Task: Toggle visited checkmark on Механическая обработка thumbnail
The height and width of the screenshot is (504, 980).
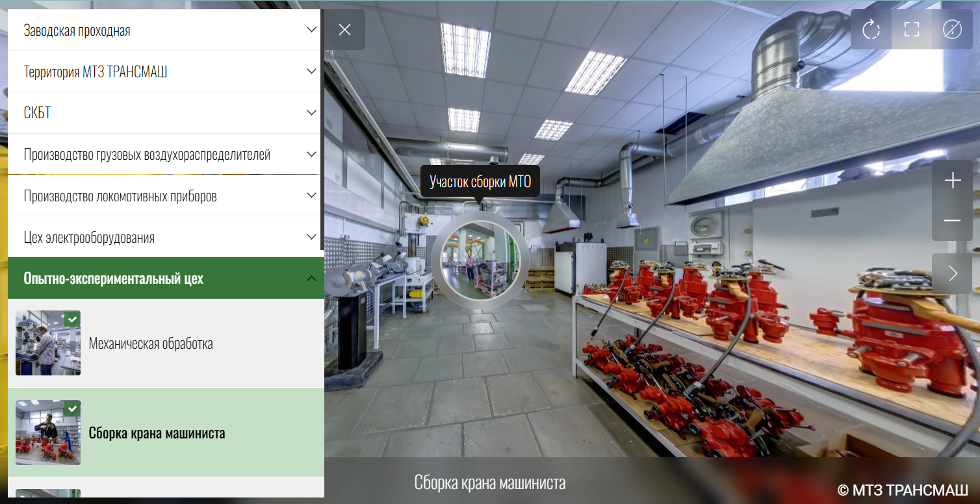Action: [73, 320]
